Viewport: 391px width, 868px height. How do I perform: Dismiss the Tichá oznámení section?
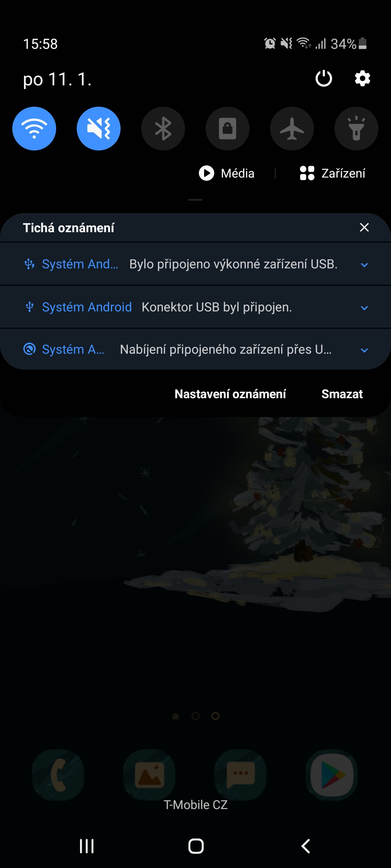tap(364, 227)
